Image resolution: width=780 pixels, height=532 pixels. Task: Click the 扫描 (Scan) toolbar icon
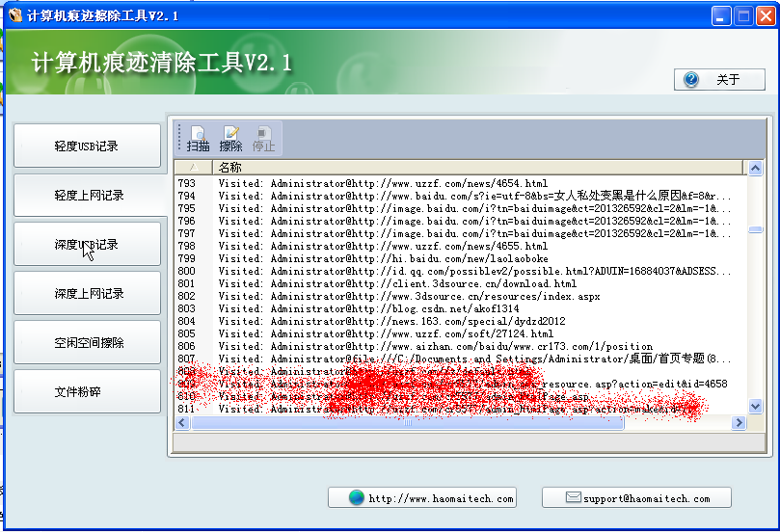point(198,139)
